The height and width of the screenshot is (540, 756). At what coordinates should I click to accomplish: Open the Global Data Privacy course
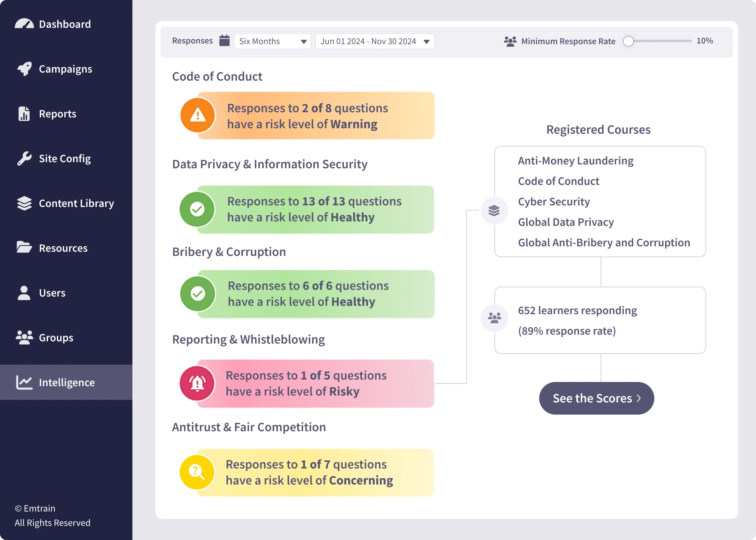(x=566, y=222)
